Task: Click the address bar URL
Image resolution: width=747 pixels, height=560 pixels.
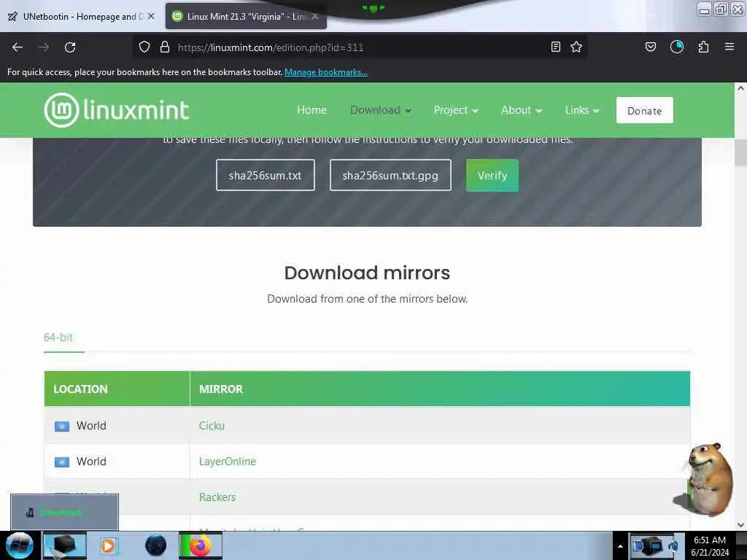Action: click(x=271, y=47)
